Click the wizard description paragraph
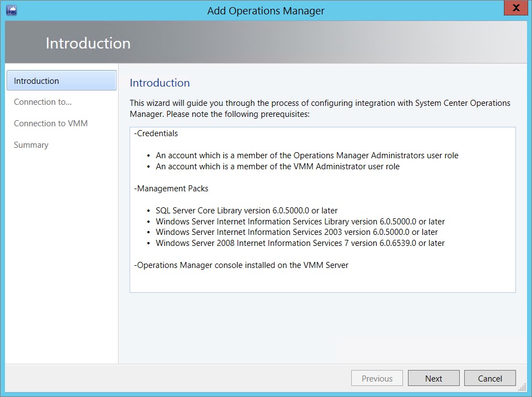 (320, 108)
